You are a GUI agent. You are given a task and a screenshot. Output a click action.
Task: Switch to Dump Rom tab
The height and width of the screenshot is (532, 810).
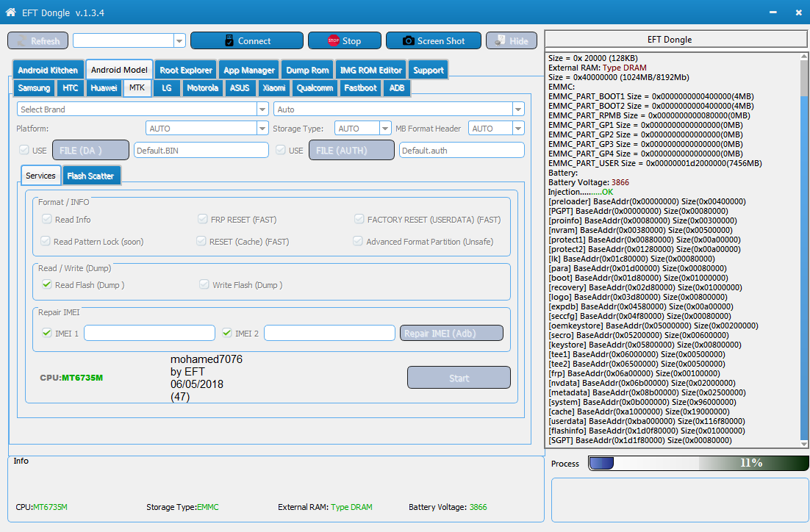(307, 71)
